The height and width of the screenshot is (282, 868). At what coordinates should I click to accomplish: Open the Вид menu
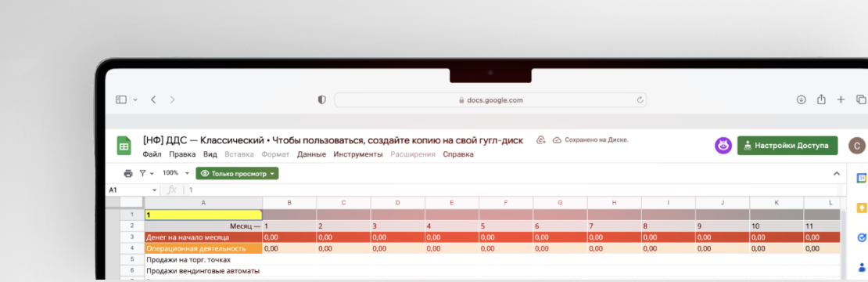(210, 154)
